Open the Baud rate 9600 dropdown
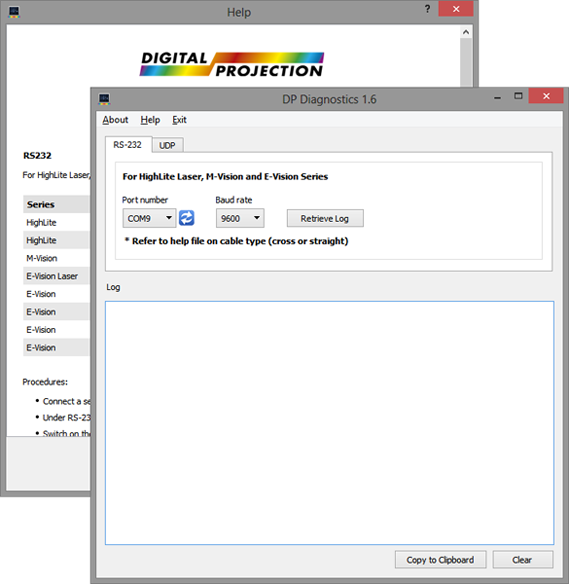This screenshot has height=584, width=569. coord(240,218)
